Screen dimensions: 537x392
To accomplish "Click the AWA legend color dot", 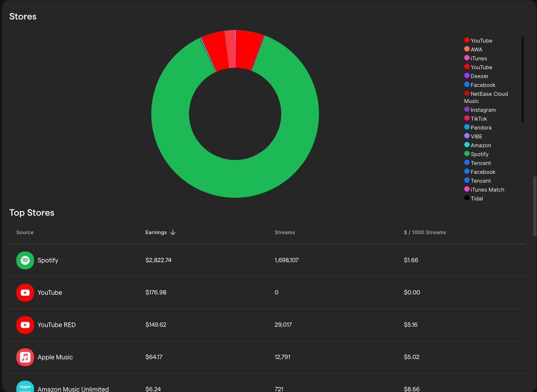I will pos(467,49).
